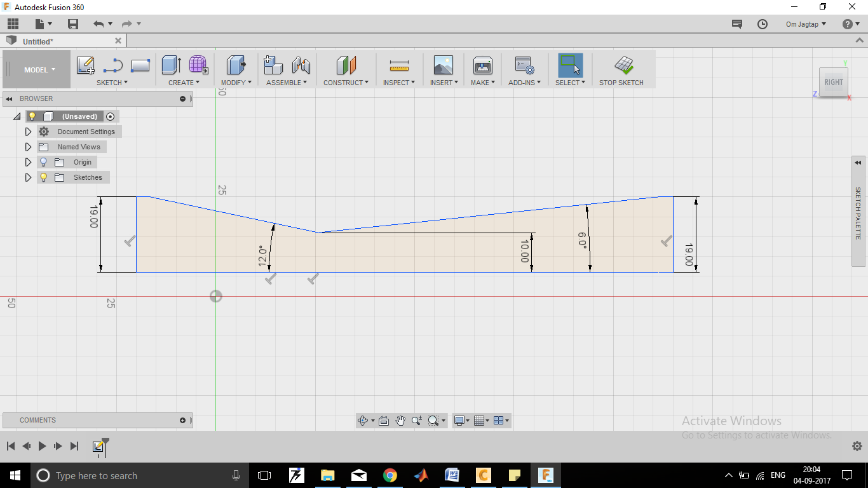Select the Create Sketch tool
This screenshot has width=868, height=488.
[x=86, y=65]
